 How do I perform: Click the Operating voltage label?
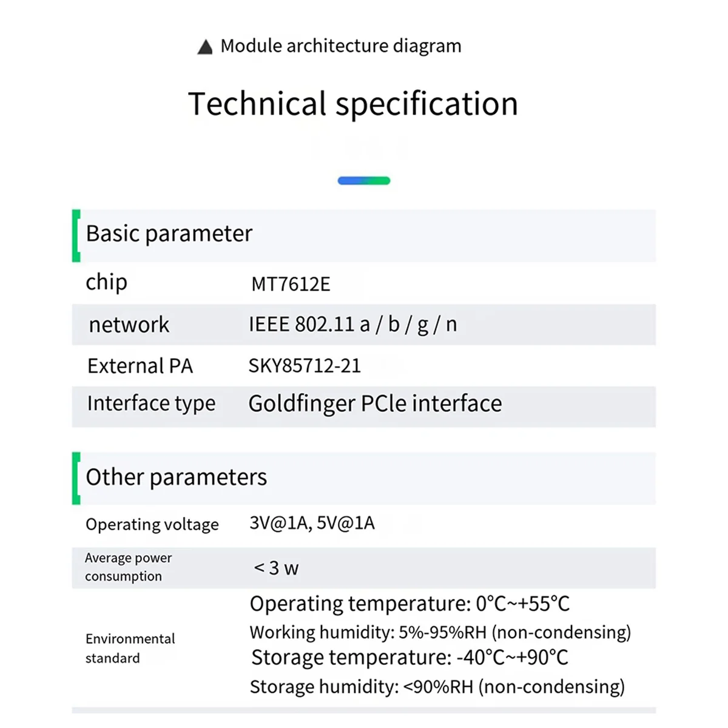point(152,524)
